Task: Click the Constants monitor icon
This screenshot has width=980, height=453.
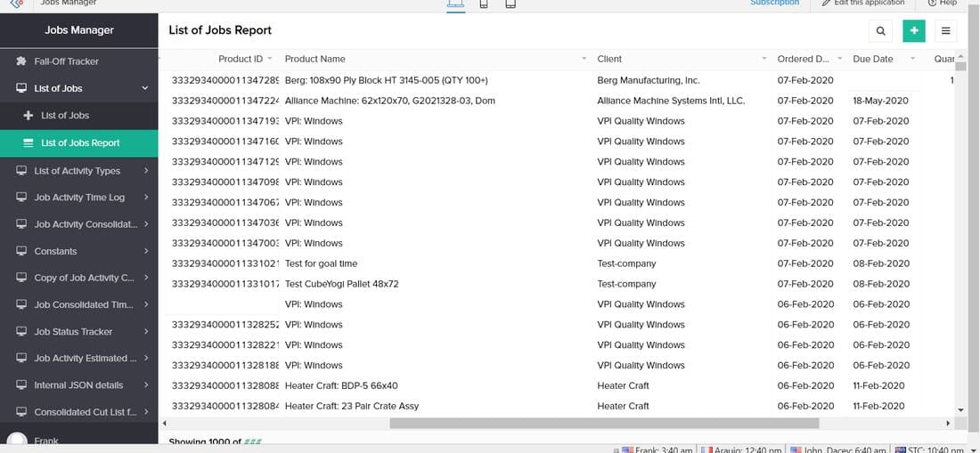Action: (x=21, y=251)
